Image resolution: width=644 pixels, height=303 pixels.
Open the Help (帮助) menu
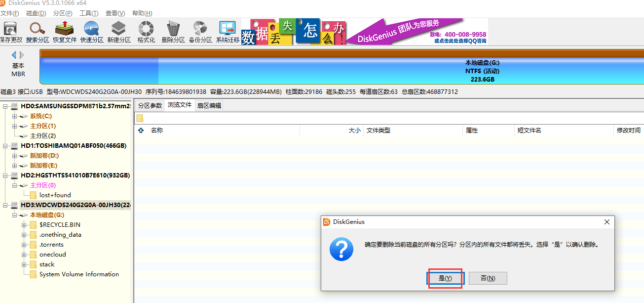142,13
